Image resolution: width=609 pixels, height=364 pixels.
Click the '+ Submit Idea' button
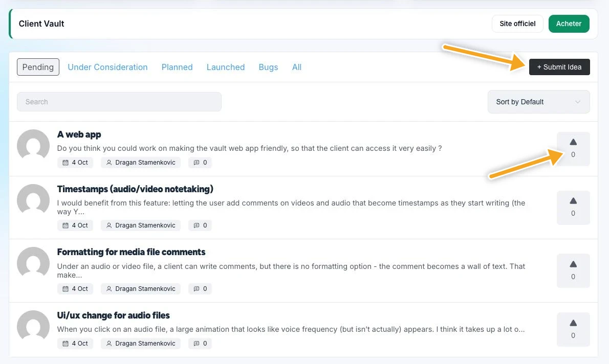[x=559, y=67]
